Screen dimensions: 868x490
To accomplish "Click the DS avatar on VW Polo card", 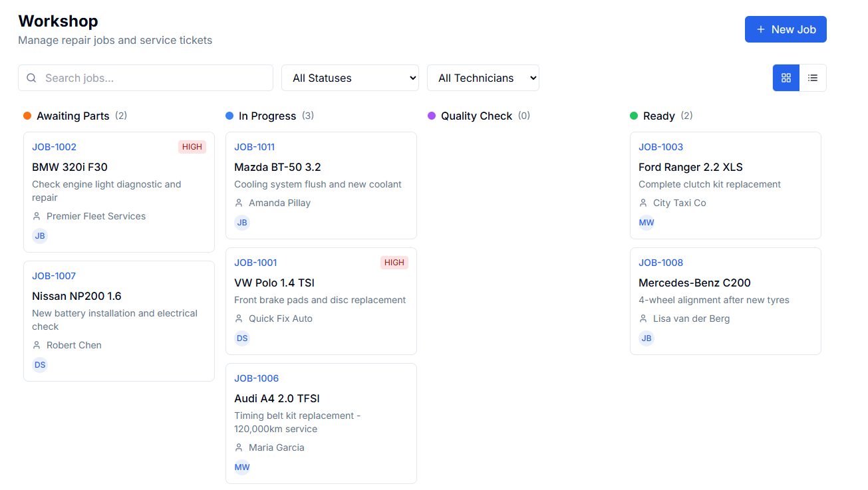I will point(242,338).
